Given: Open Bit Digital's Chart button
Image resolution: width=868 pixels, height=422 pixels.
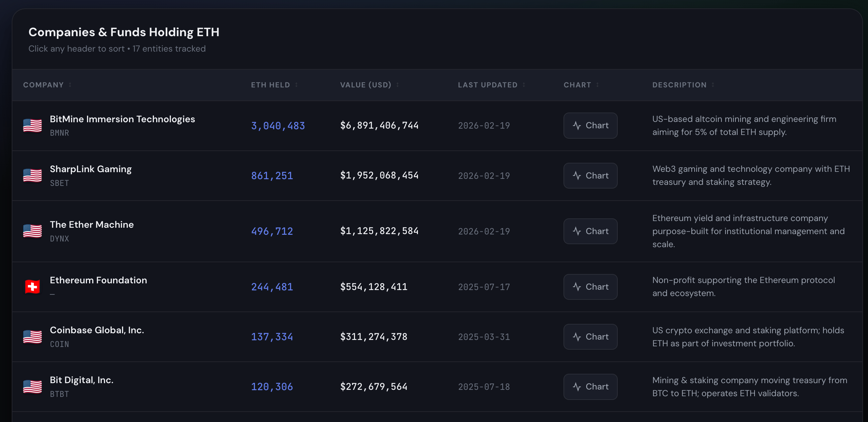Looking at the screenshot, I should [x=590, y=386].
